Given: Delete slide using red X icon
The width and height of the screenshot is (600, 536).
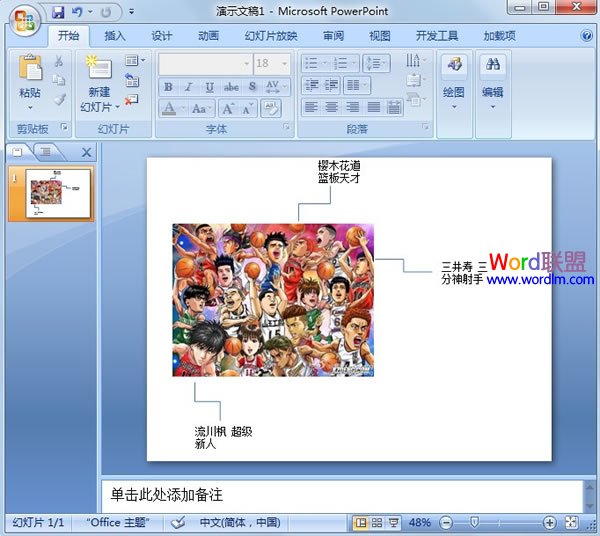Looking at the screenshot, I should pos(131,99).
